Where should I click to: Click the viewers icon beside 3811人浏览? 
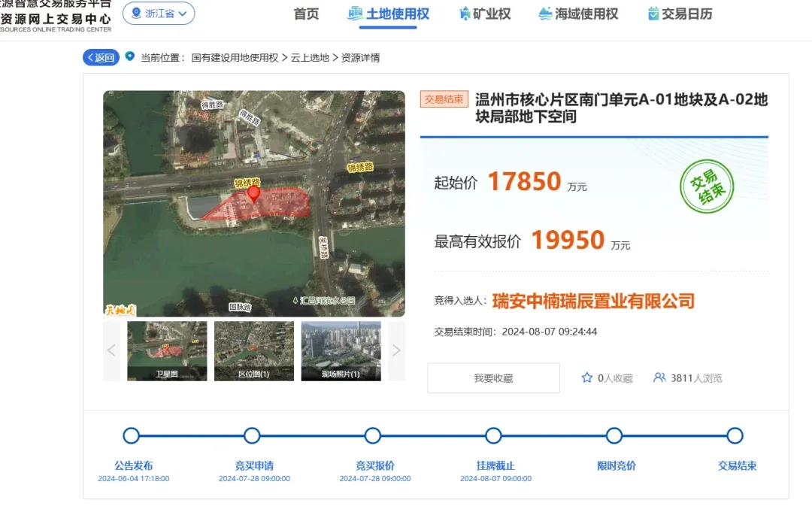[659, 377]
